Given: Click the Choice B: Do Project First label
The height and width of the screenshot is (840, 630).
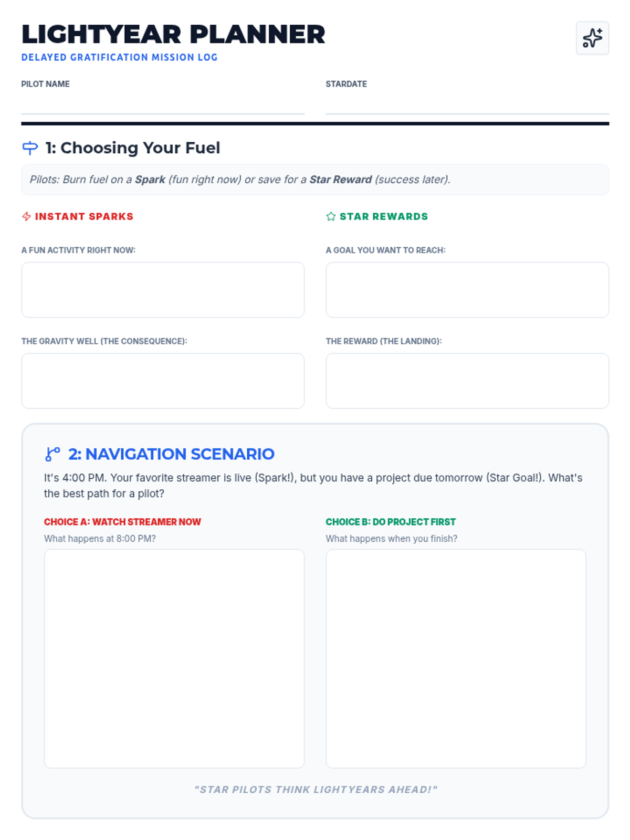Looking at the screenshot, I should click(391, 522).
